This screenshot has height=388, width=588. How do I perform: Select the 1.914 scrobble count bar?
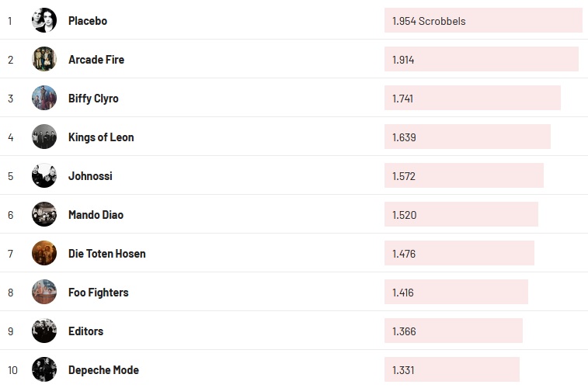[x=481, y=60]
